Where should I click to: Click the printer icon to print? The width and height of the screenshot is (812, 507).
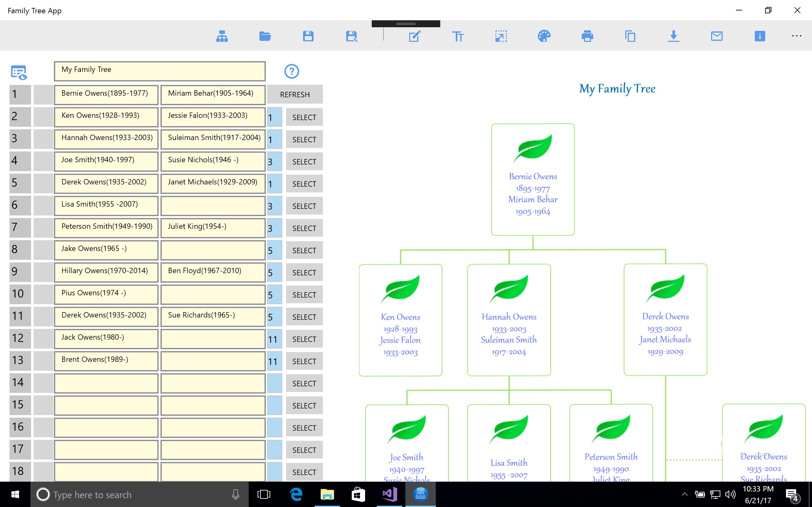point(587,36)
